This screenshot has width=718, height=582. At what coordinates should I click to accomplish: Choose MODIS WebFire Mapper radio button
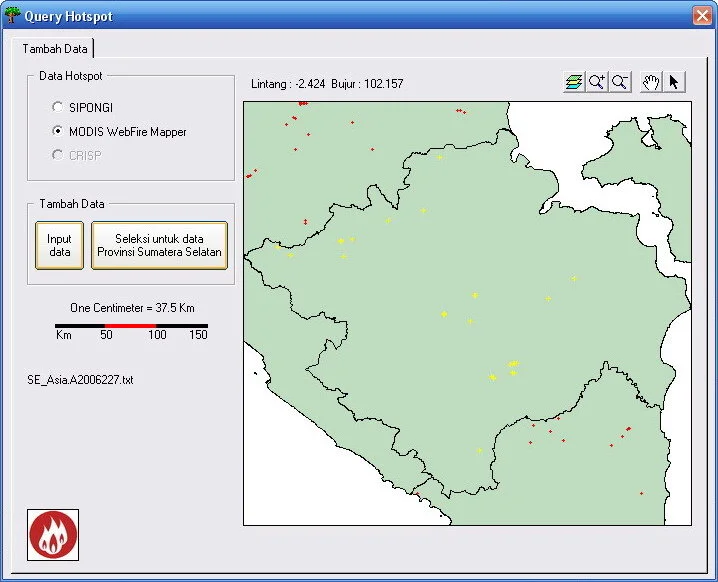point(58,131)
